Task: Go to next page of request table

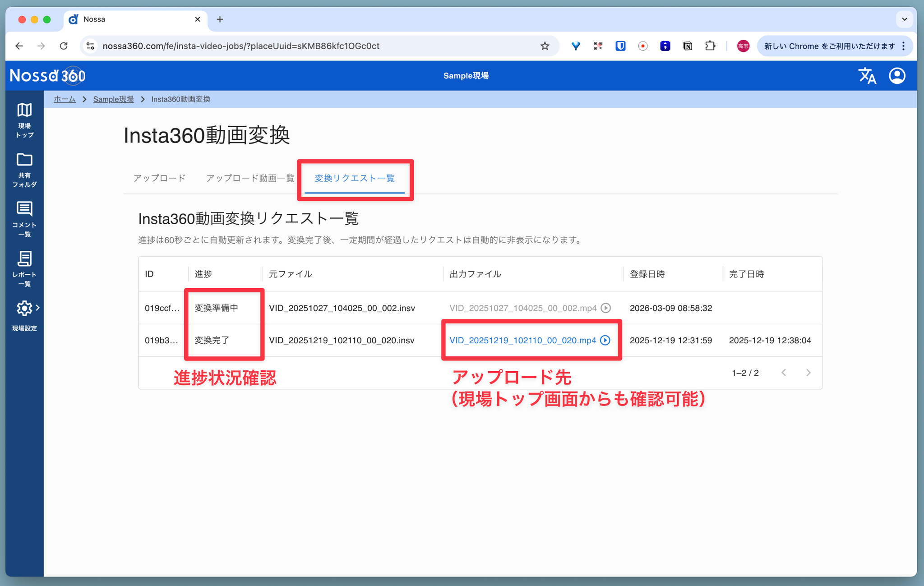Action: (808, 373)
